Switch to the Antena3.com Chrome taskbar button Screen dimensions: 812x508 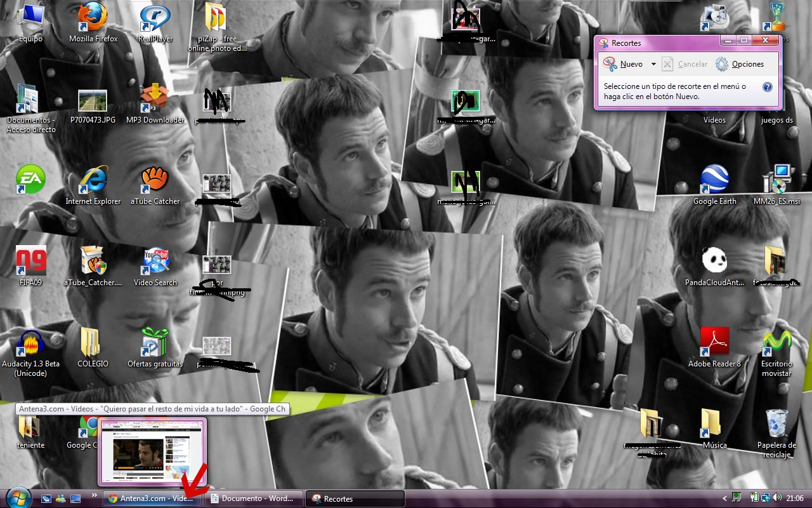pos(152,498)
